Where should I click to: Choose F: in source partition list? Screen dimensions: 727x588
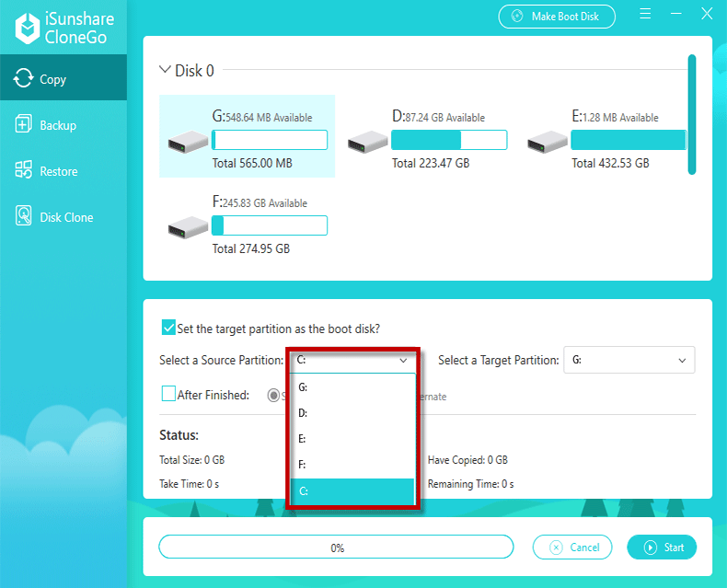[352, 465]
